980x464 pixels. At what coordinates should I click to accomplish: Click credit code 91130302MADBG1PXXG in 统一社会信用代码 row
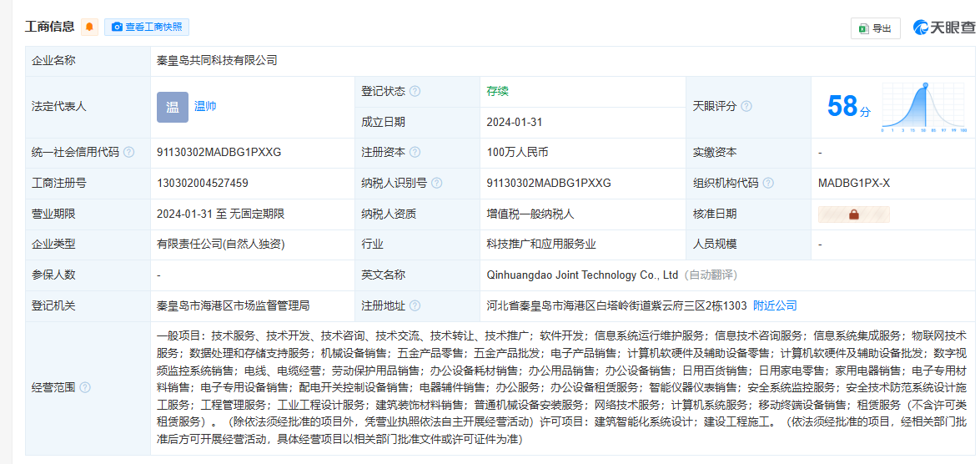click(x=219, y=153)
